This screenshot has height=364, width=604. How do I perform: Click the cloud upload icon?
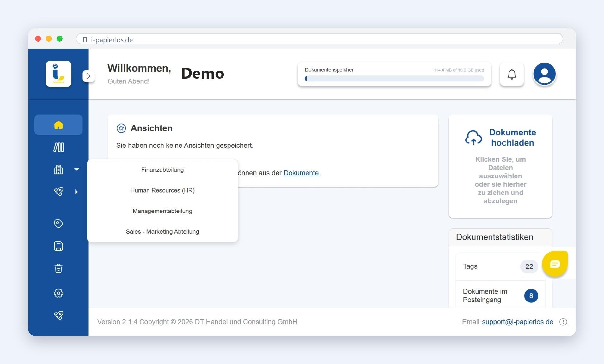(473, 138)
